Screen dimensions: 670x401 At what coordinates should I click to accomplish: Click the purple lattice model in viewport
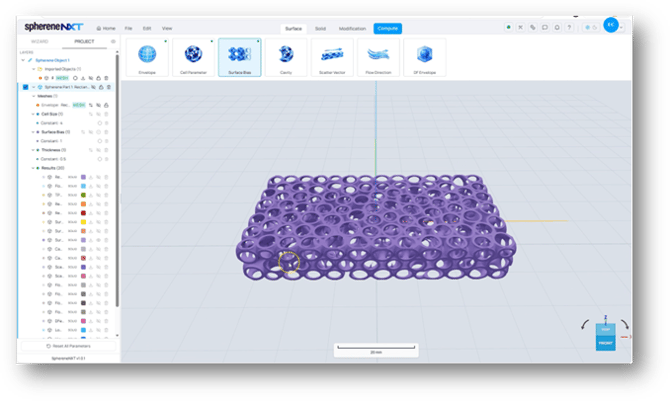(376, 227)
